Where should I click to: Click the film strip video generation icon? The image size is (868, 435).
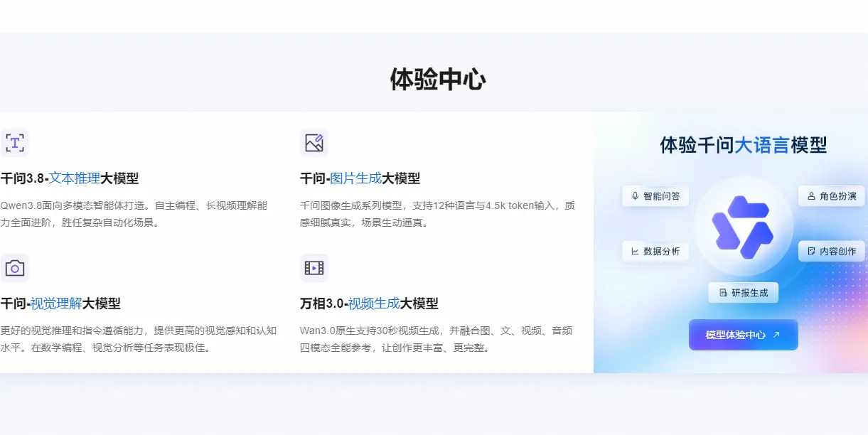coord(314,268)
